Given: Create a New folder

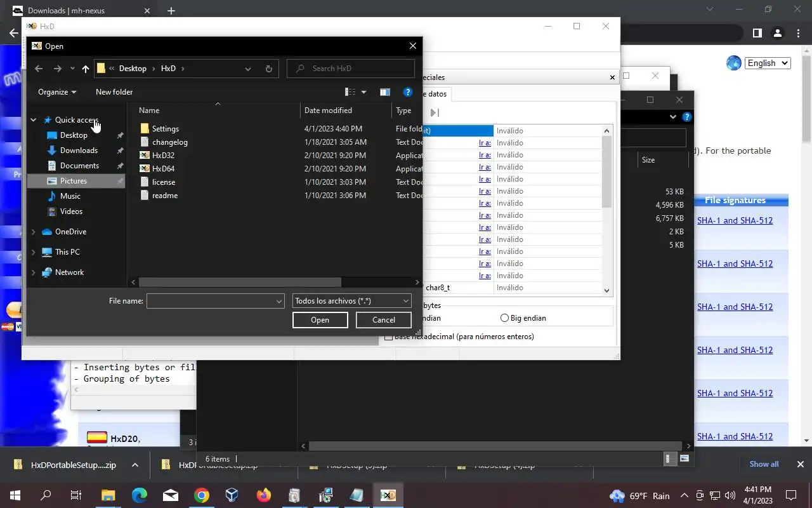Looking at the screenshot, I should (x=114, y=92).
